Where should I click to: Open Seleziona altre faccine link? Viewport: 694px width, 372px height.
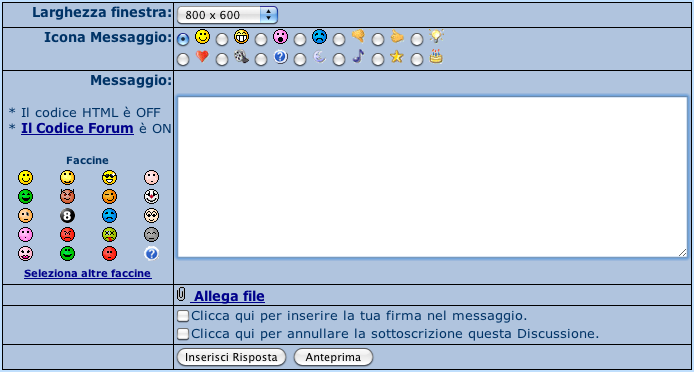pyautogui.click(x=88, y=274)
